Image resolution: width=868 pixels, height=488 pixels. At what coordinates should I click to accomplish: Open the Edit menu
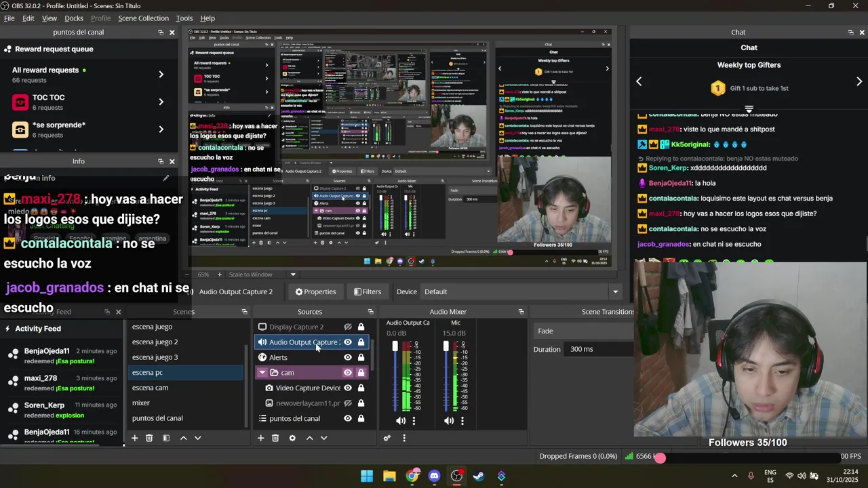[x=28, y=18]
